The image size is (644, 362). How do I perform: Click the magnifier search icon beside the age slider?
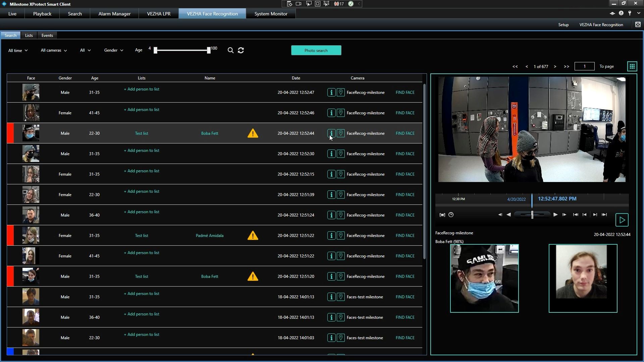[230, 50]
